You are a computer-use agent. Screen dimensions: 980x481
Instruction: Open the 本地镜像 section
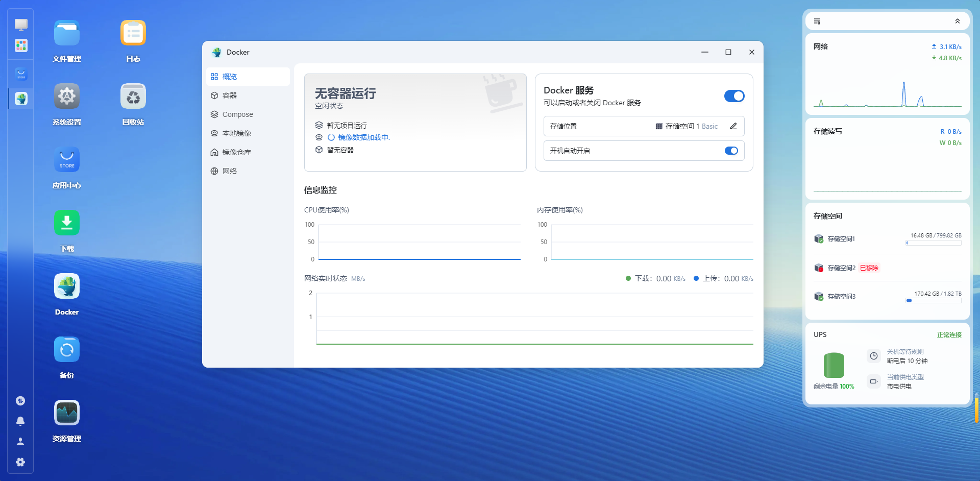(x=236, y=133)
